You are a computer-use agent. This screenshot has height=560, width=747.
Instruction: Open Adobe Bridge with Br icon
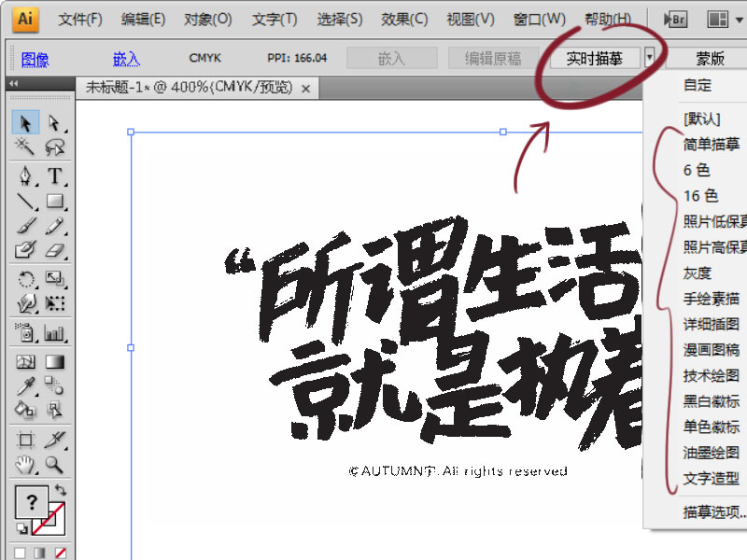tap(675, 20)
